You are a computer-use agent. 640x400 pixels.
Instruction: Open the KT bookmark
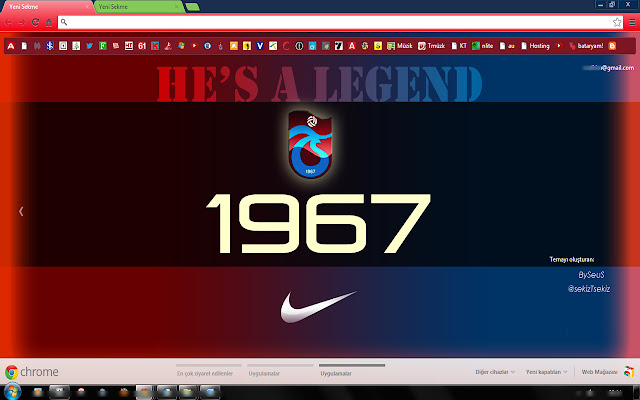pyautogui.click(x=459, y=46)
